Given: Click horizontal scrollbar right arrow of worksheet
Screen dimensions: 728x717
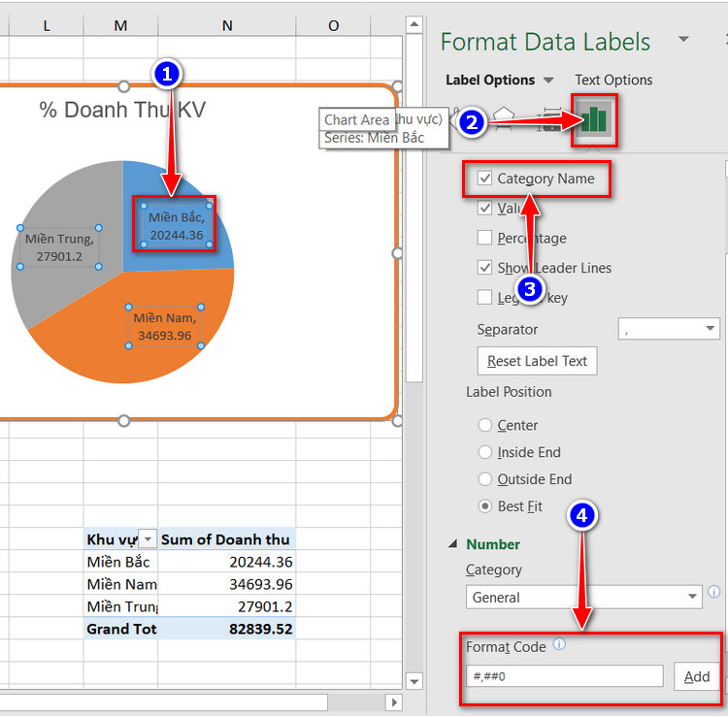Looking at the screenshot, I should (x=394, y=702).
